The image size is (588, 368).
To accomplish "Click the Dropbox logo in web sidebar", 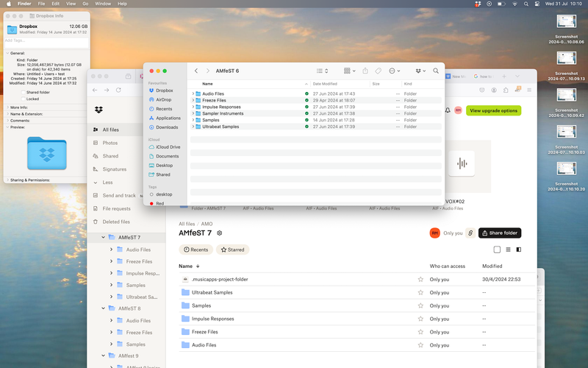I will pyautogui.click(x=98, y=110).
